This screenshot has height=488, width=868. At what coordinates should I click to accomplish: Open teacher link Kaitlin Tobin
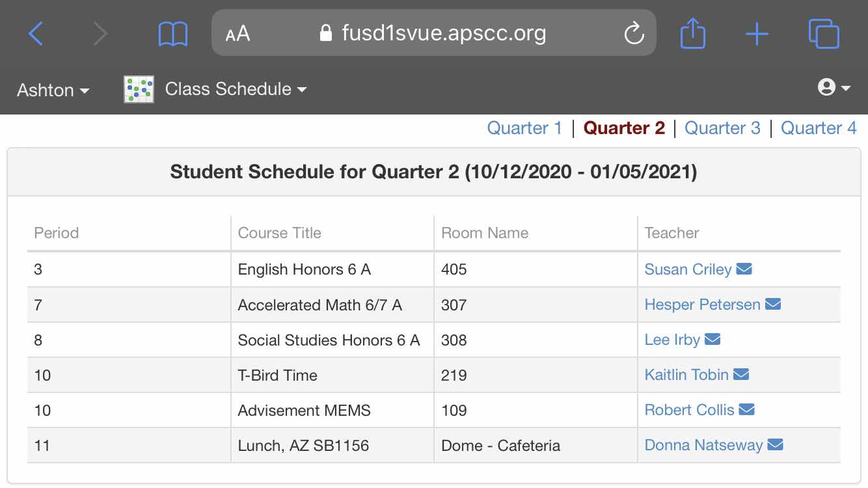[686, 375]
